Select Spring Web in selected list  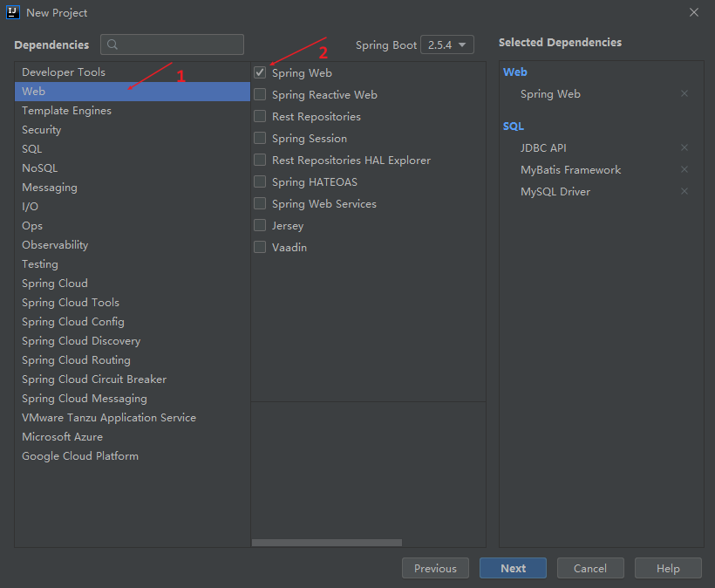click(550, 94)
